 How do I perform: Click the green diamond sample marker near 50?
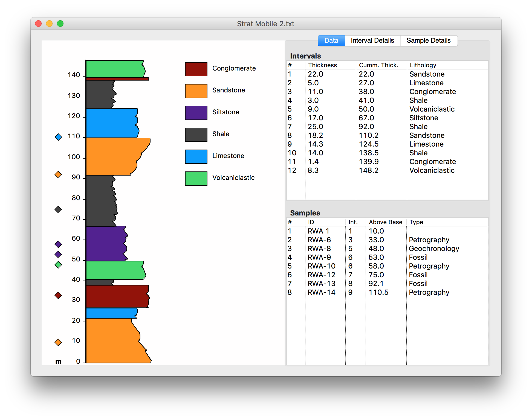pyautogui.click(x=58, y=265)
